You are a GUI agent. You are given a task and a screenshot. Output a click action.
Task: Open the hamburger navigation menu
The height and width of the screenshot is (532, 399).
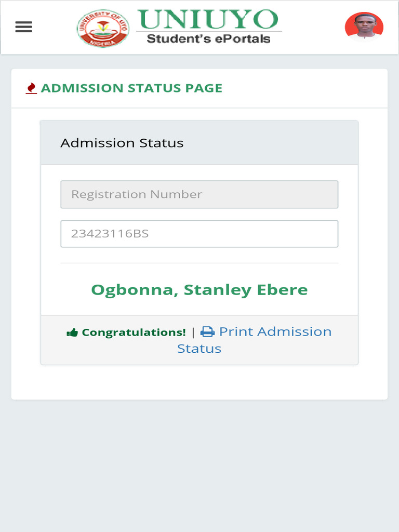click(x=24, y=27)
